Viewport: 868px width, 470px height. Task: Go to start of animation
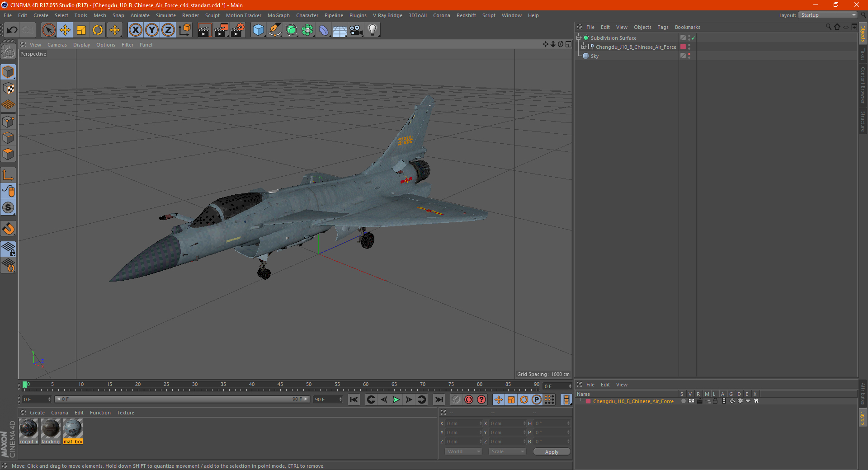coord(354,399)
